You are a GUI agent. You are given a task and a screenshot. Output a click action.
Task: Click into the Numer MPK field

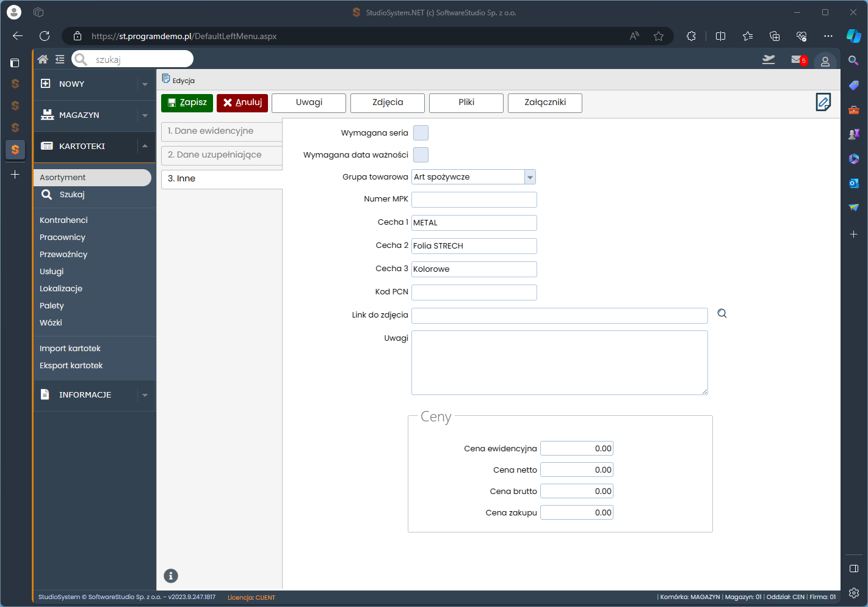click(x=474, y=200)
